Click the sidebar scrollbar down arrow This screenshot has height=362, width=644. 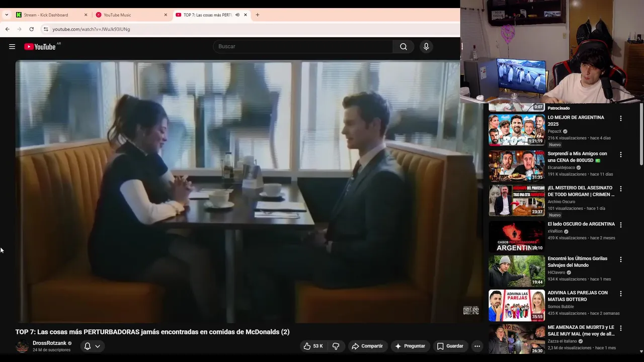pos(641,351)
